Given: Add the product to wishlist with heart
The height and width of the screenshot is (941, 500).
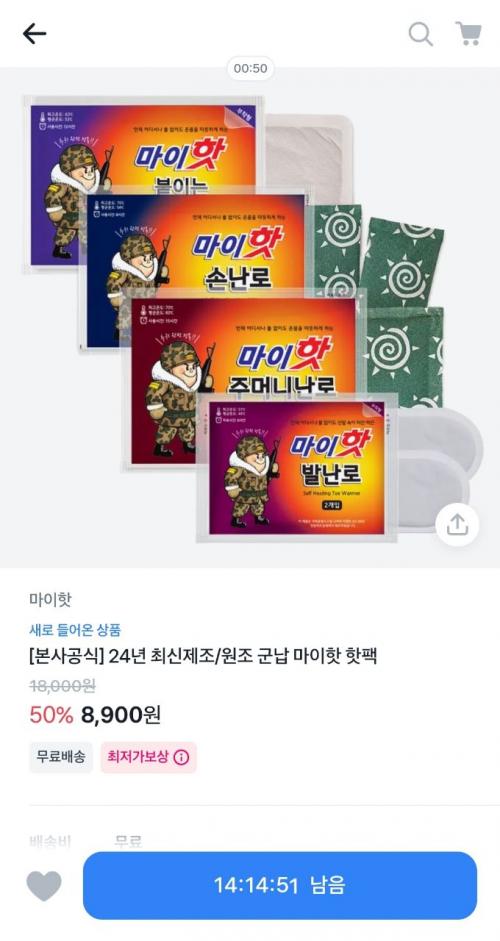Looking at the screenshot, I should click(x=44, y=886).
